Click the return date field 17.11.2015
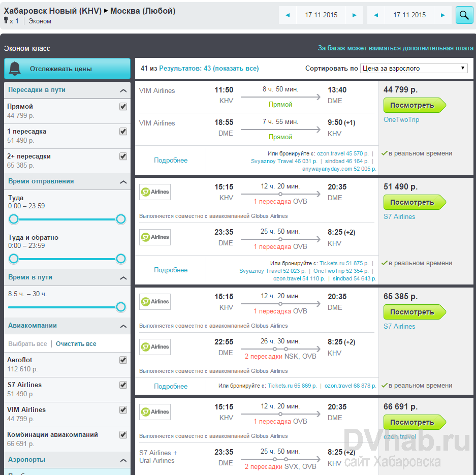 (409, 15)
